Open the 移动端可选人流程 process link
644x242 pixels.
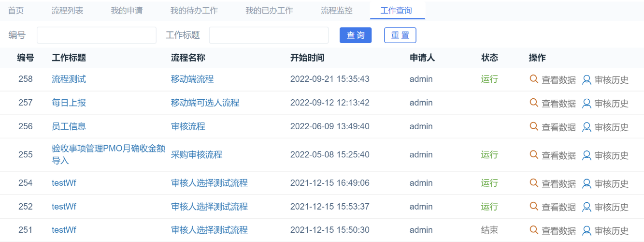tap(205, 103)
